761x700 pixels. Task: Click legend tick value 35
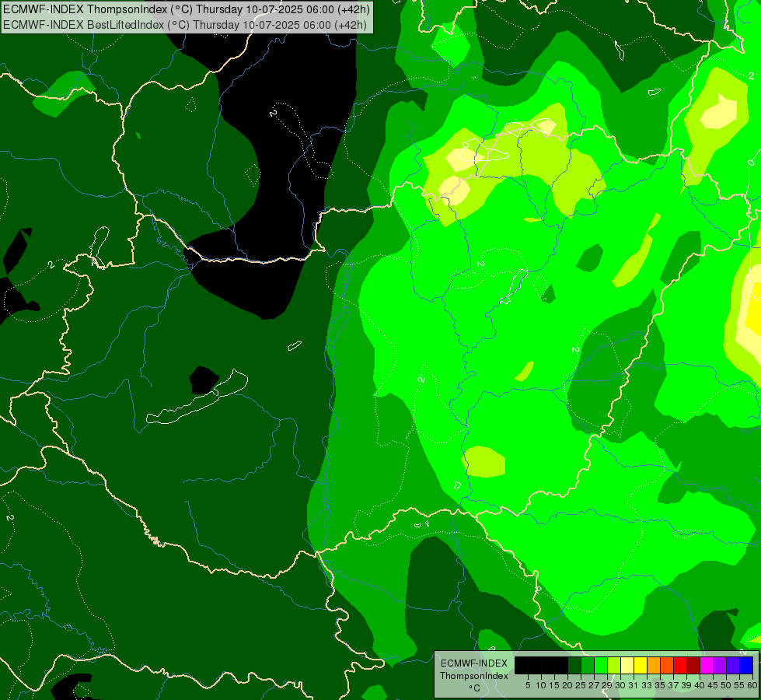pyautogui.click(x=660, y=685)
